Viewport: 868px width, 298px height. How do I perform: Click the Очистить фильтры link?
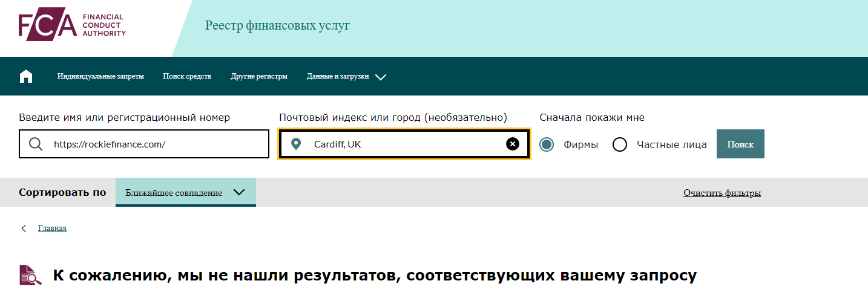(722, 193)
